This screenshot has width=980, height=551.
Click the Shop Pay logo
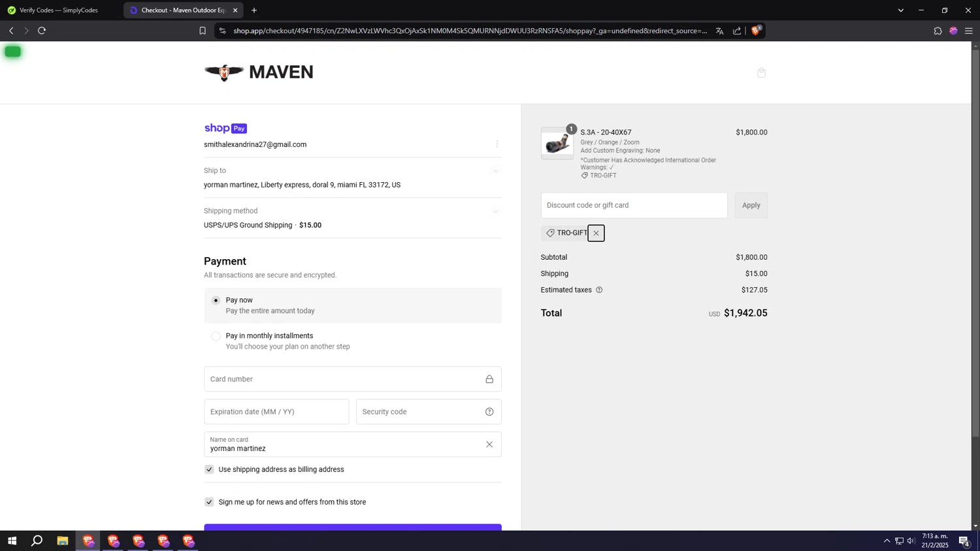click(x=225, y=129)
